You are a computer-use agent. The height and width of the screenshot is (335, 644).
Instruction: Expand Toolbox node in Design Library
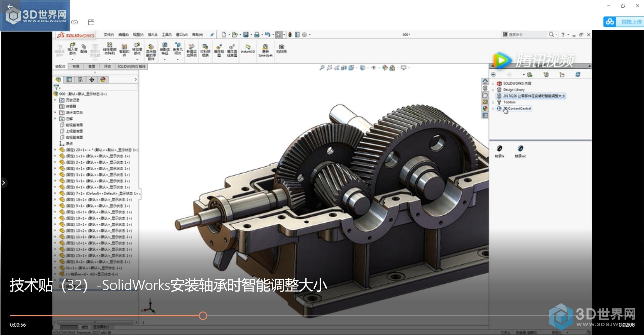[493, 102]
